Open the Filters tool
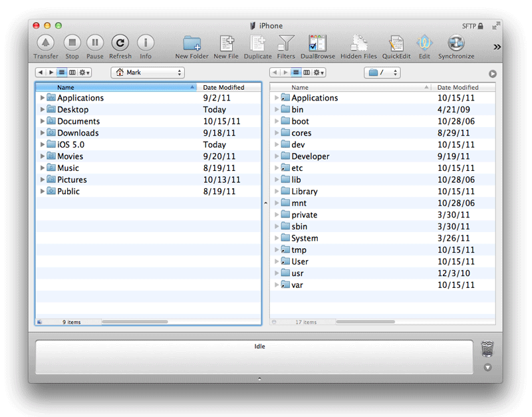Image resolution: width=532 pixels, height=417 pixels. [x=286, y=43]
